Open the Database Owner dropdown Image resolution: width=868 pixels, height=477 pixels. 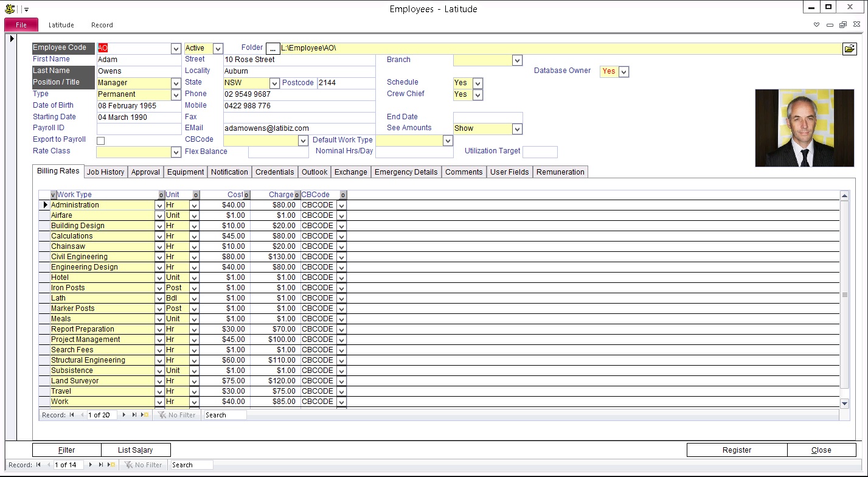point(623,72)
